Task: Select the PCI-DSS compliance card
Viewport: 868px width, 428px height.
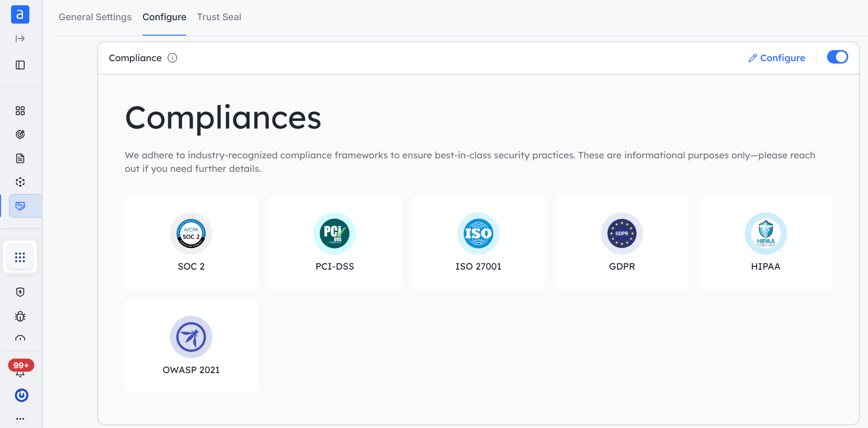Action: click(335, 243)
